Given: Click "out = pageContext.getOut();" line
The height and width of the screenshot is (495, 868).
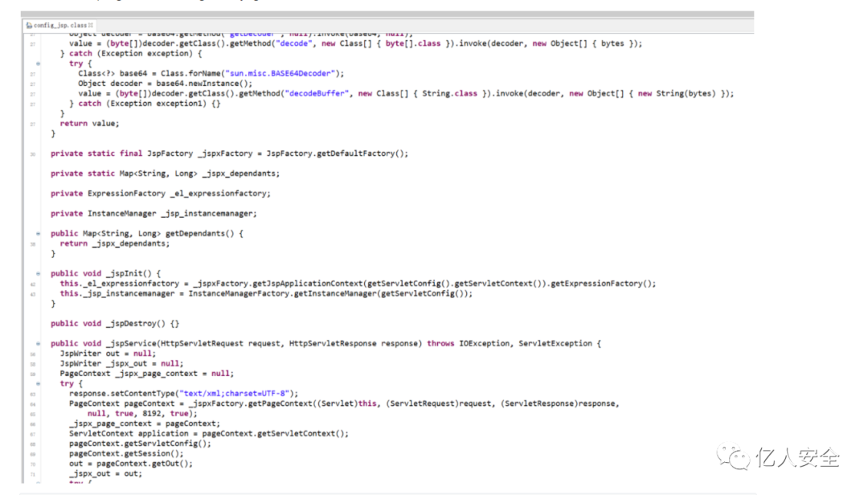Looking at the screenshot, I should click(x=131, y=464).
